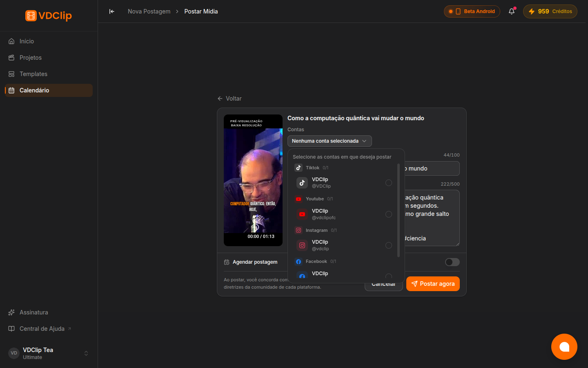Click the Assinatura sparkle icon
Image resolution: width=588 pixels, height=368 pixels.
[11, 312]
